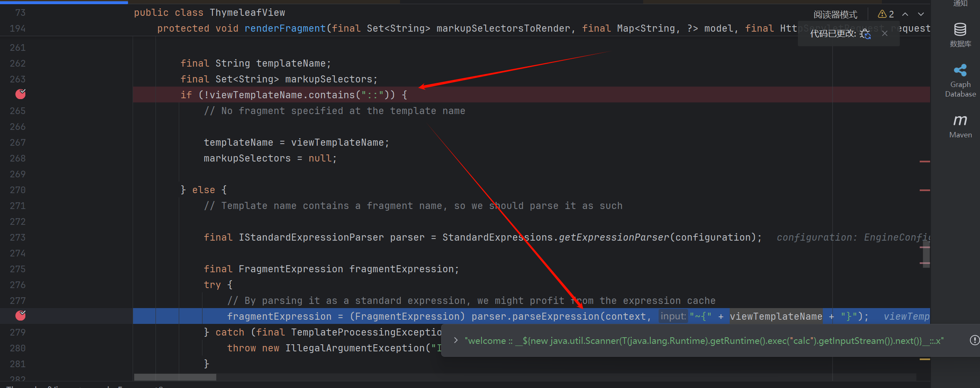Open the Graph Database tool window

(x=960, y=81)
